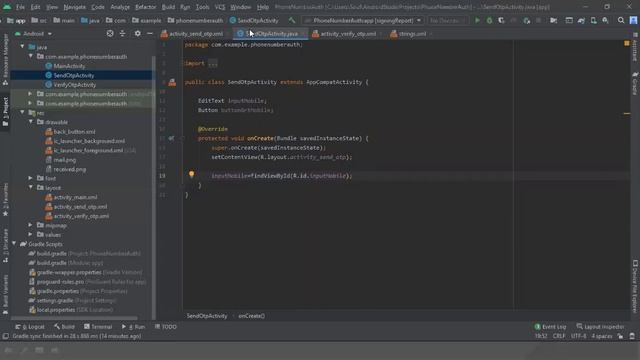
Task: Open the Layout Inspector tool window
Action: pos(600,327)
